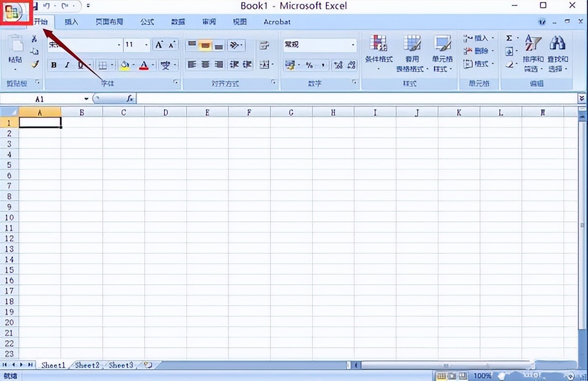Click the formula bar input field
The image size is (588, 381).
coord(357,99)
